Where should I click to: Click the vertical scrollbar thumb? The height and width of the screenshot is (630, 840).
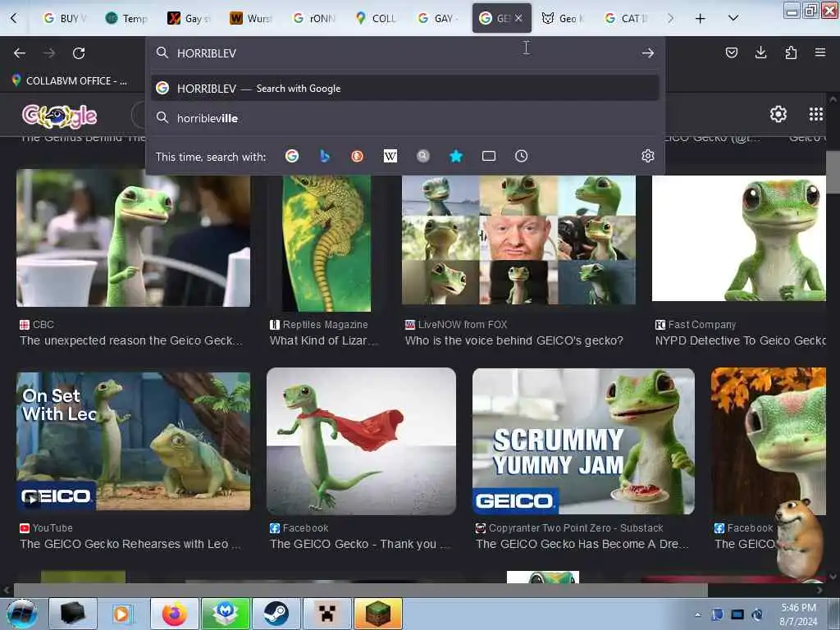click(833, 174)
